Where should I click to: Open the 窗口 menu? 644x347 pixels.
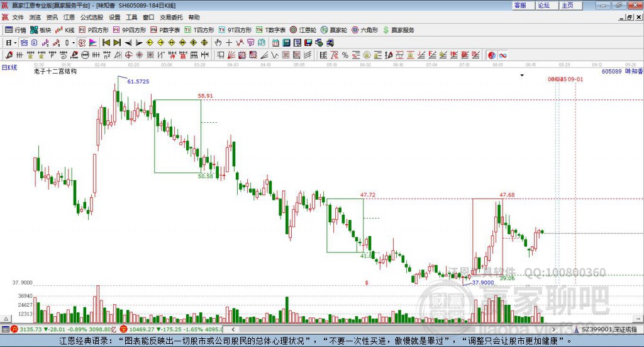click(x=148, y=17)
